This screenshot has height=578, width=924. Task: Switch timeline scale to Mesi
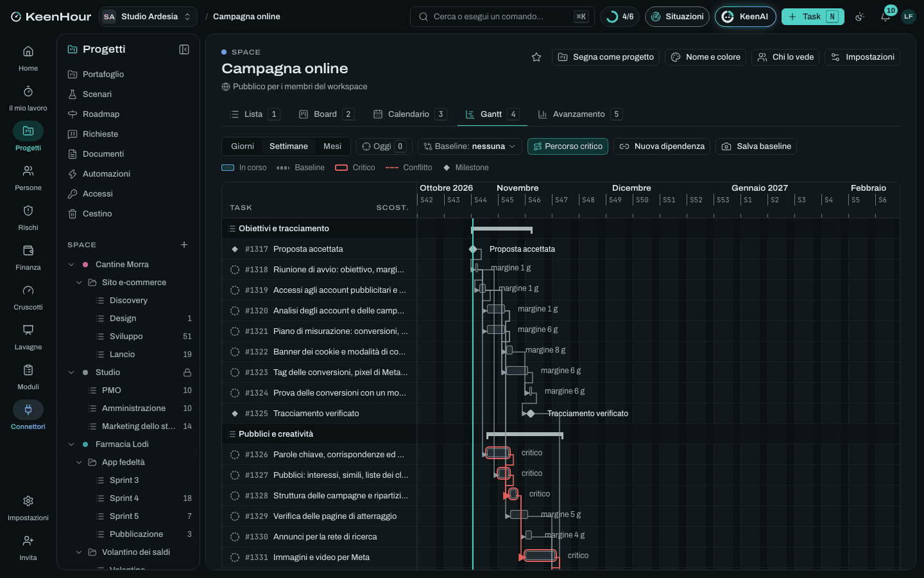pos(332,146)
